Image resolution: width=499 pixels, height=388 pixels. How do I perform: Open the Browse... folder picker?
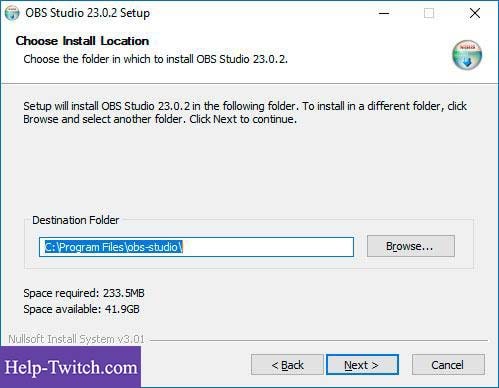tap(411, 246)
